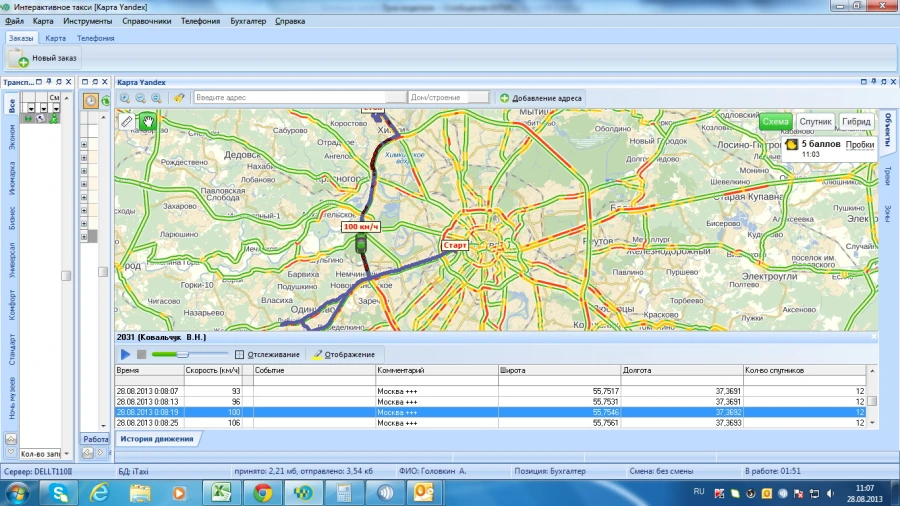Open the Дом/строение dropdown arrow
The height and width of the screenshot is (506, 900).
(x=479, y=98)
